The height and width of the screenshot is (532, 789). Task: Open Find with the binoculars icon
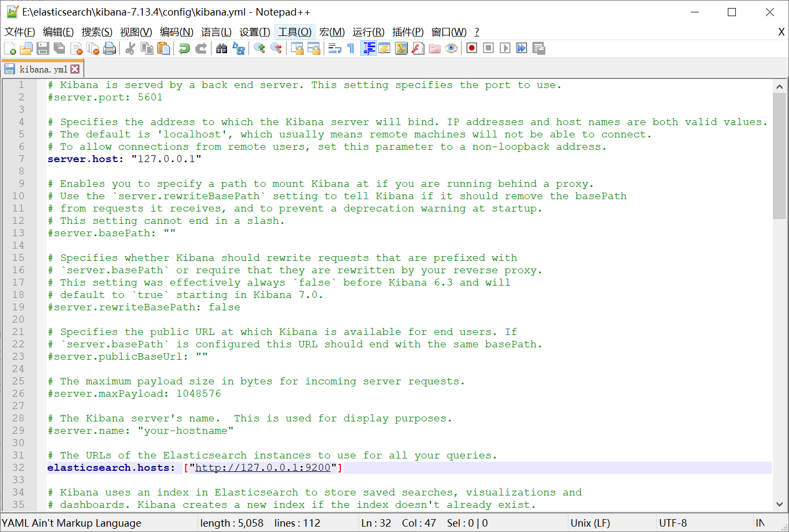(222, 48)
